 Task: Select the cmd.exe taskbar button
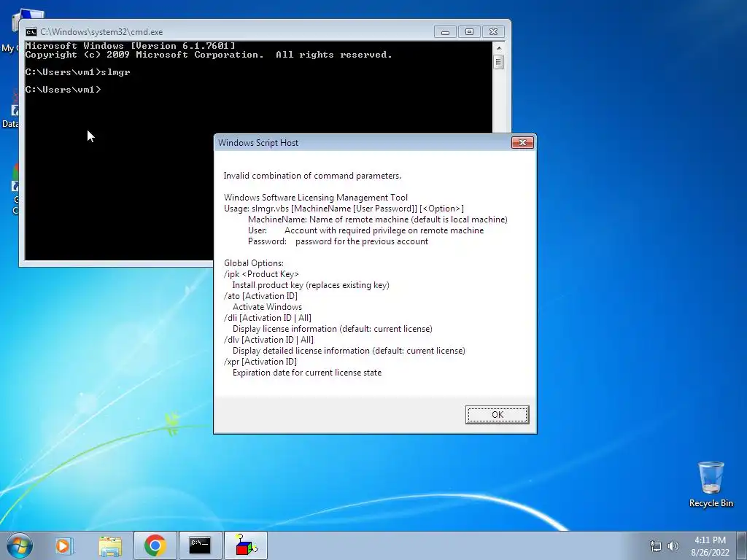coord(200,545)
